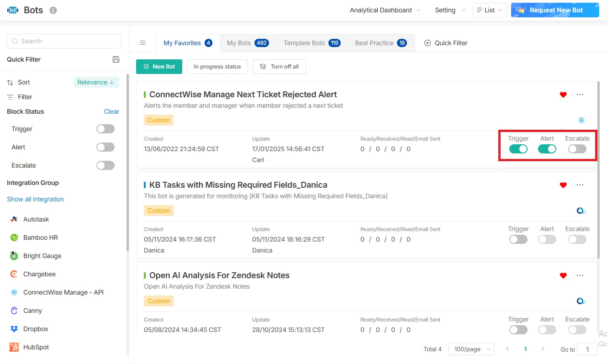Click the Custom tag on KB Tasks bot
Screen dimensions: 607x364
158,211
